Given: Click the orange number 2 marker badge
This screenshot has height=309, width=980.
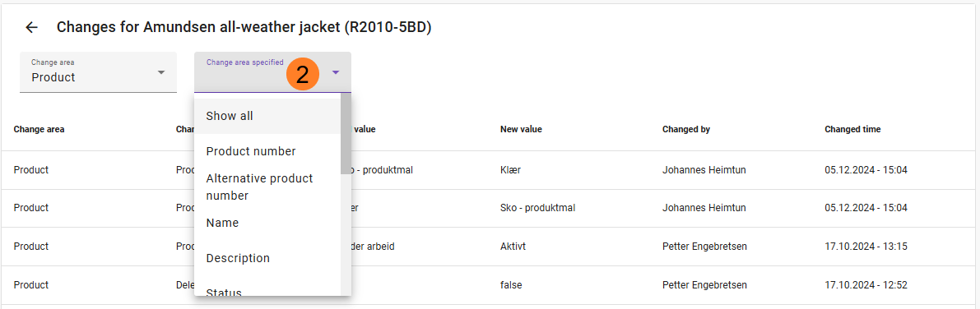Looking at the screenshot, I should [303, 75].
